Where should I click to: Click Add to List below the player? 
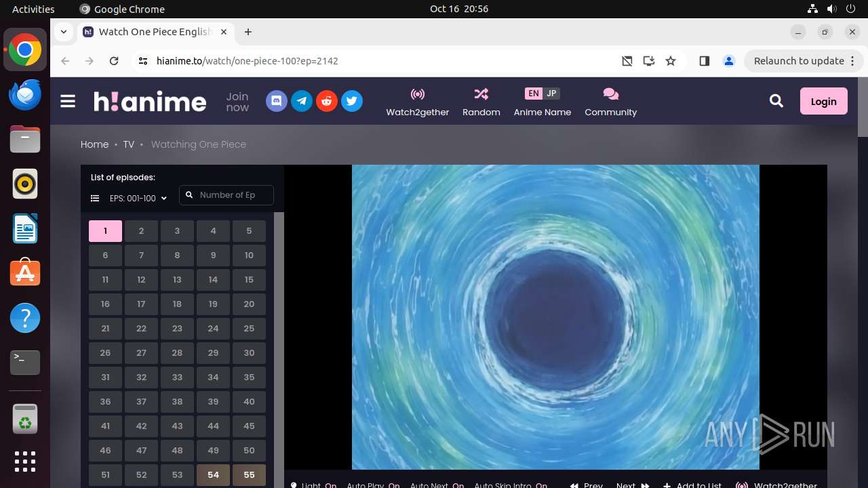692,485
